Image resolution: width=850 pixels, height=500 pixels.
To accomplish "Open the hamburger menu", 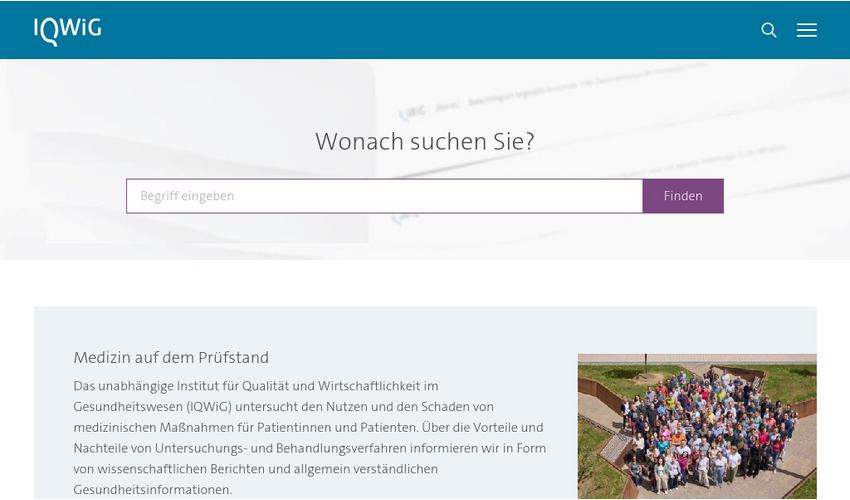I will pyautogui.click(x=807, y=30).
